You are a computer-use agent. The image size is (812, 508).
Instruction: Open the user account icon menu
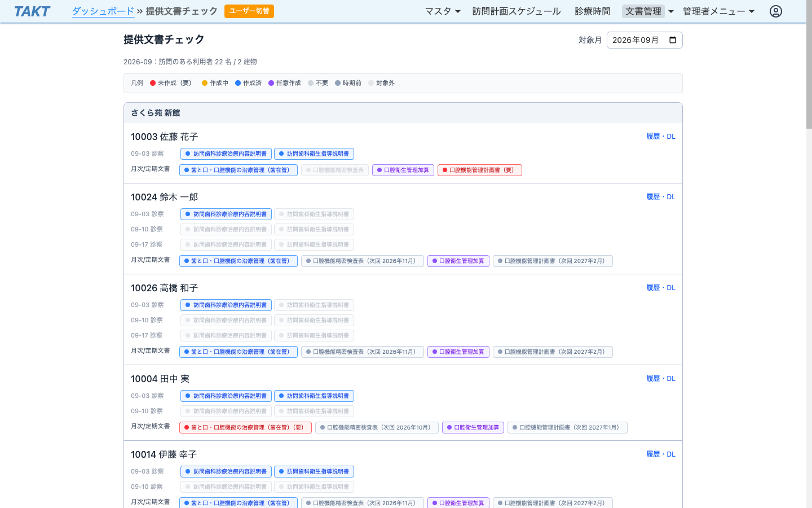(x=776, y=11)
